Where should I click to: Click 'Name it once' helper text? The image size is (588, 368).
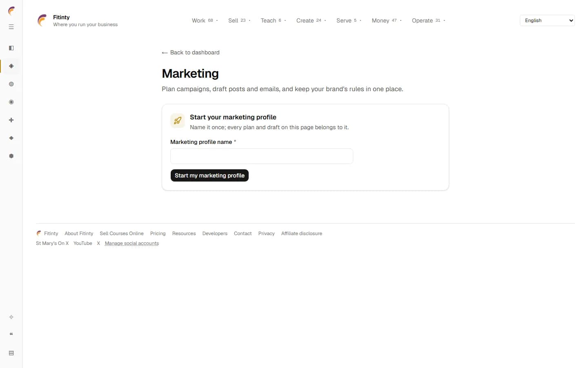tap(269, 127)
